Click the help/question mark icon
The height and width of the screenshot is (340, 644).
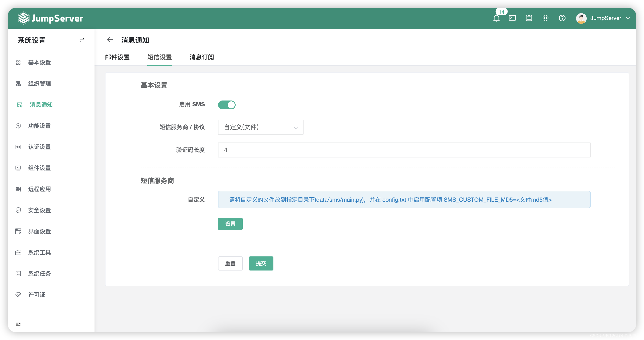click(x=562, y=18)
